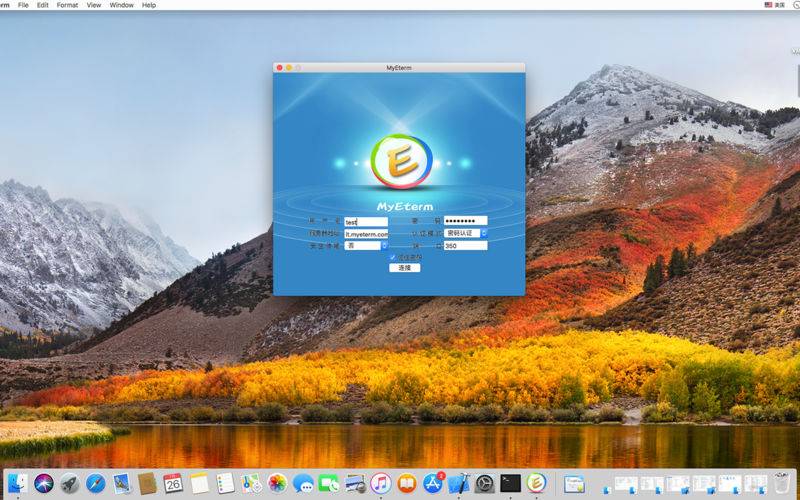Open Messages speech bubble icon
This screenshot has height=500, width=800.
[303, 483]
